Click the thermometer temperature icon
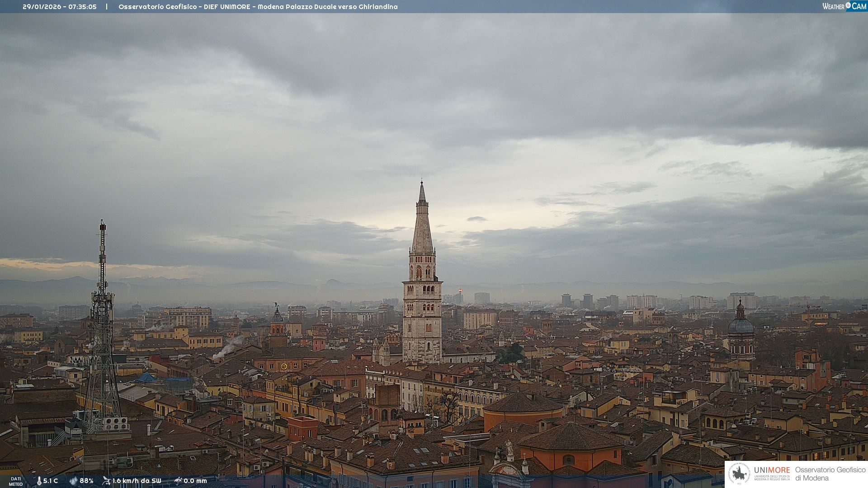 [x=39, y=481]
